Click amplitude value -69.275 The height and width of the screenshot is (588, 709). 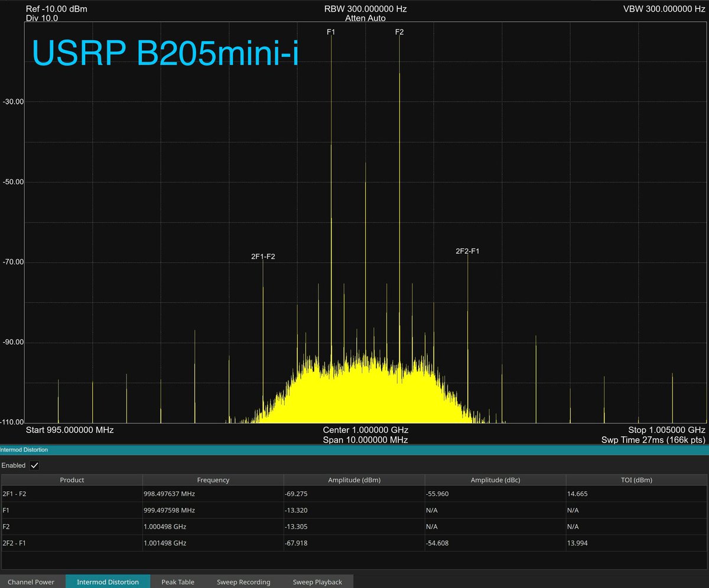tap(297, 494)
